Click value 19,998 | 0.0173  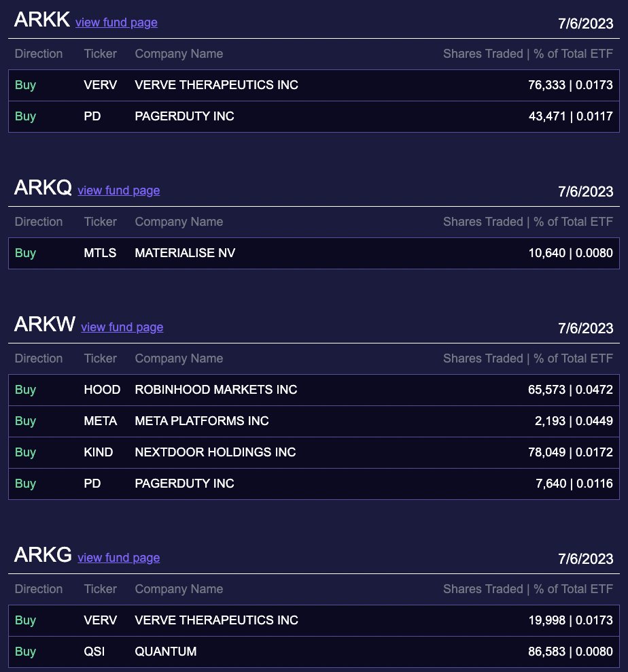tap(571, 620)
